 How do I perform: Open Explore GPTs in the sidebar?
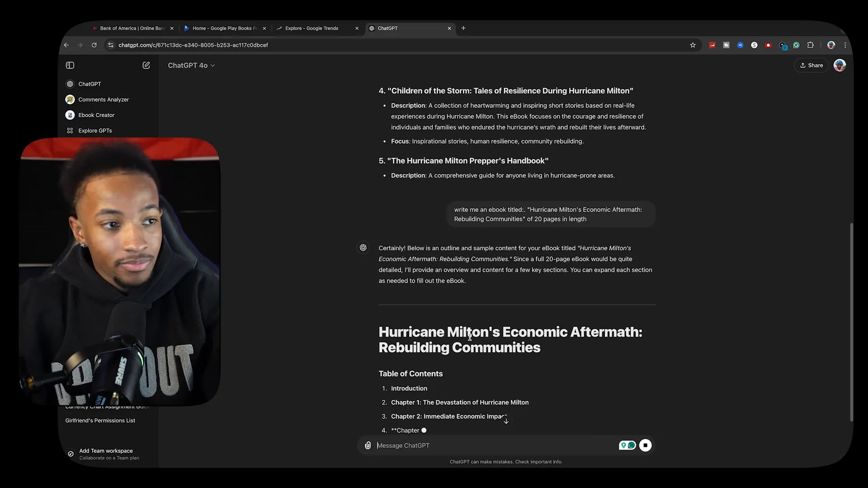click(x=95, y=131)
